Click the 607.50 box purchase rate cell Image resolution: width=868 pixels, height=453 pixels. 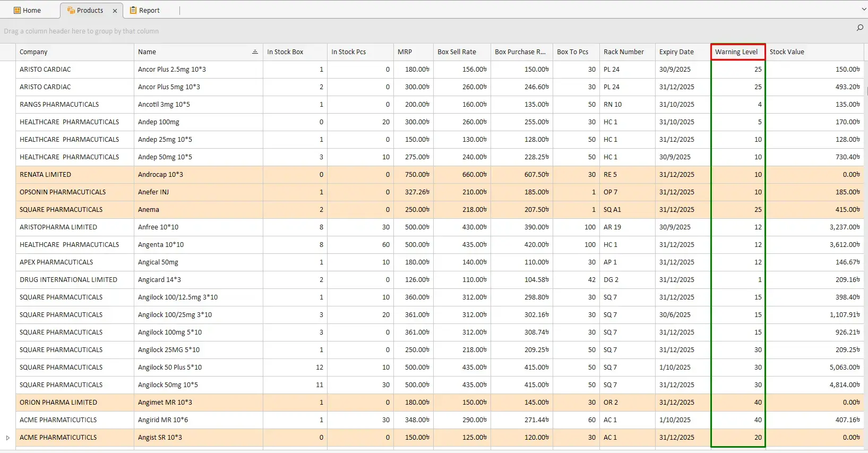point(522,175)
